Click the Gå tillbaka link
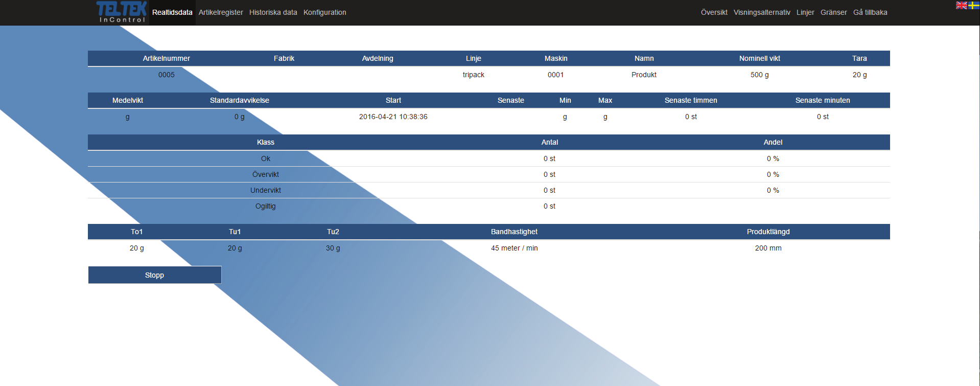This screenshot has width=980, height=386. [x=870, y=12]
